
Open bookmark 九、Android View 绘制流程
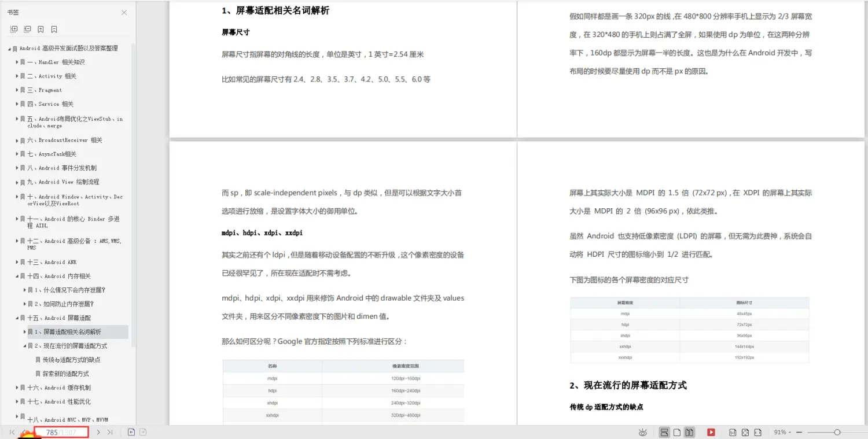tap(63, 182)
